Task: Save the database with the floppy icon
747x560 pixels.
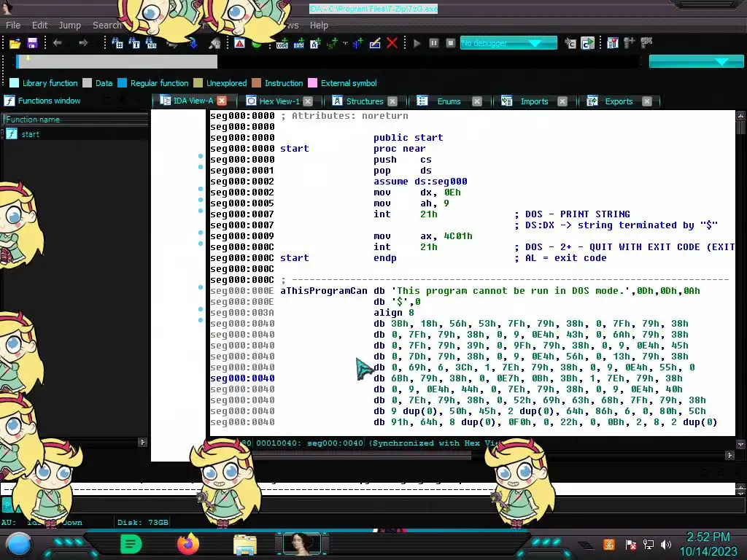Action: pyautogui.click(x=32, y=43)
